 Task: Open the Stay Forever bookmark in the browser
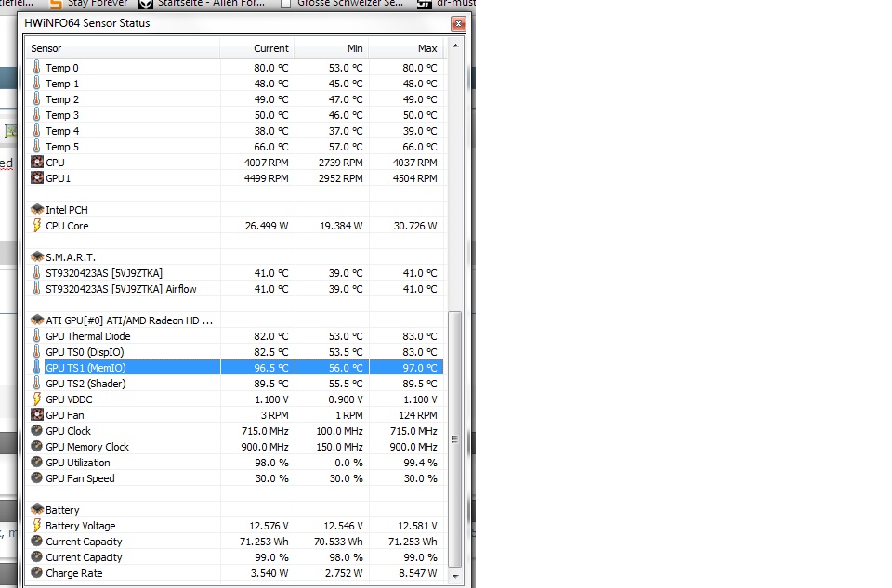tap(89, 4)
